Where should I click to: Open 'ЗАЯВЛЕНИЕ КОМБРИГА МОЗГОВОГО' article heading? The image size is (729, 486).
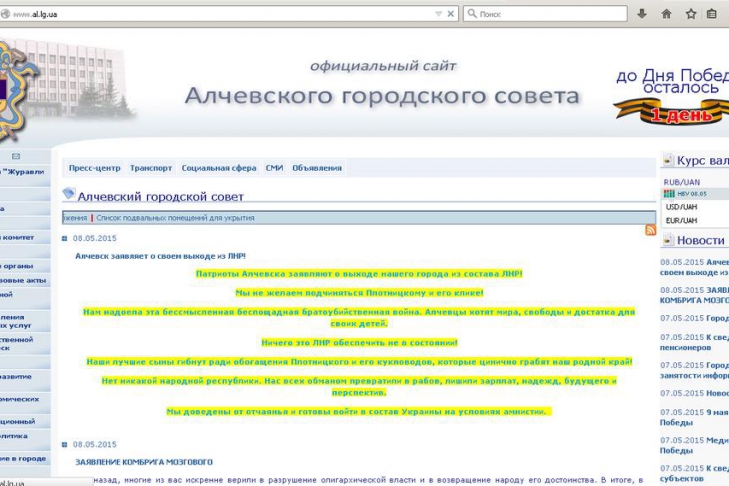(x=144, y=462)
